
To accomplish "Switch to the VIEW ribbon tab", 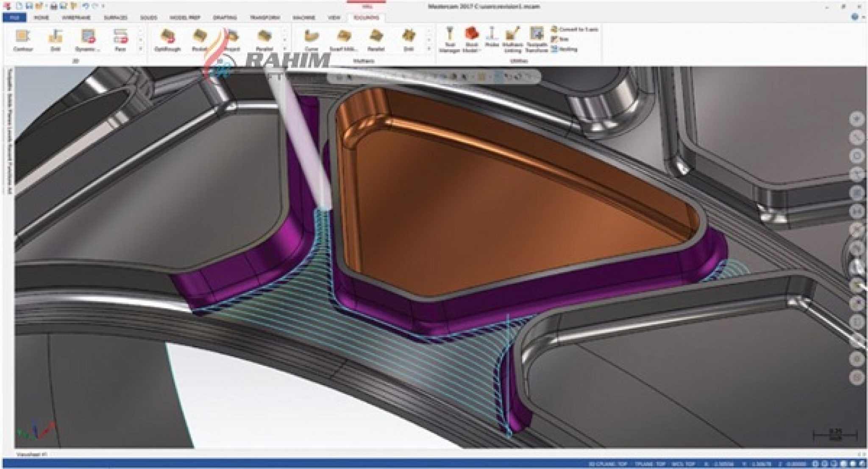I will (x=334, y=17).
